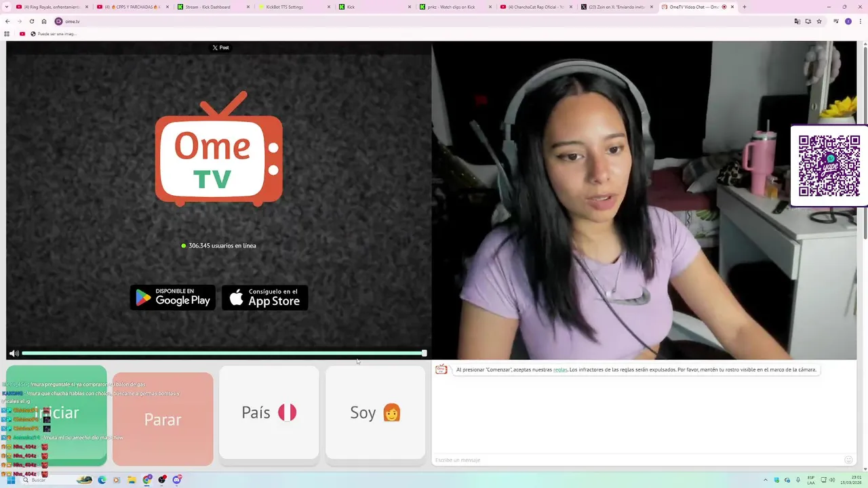Click the App Store download badge

(x=265, y=298)
